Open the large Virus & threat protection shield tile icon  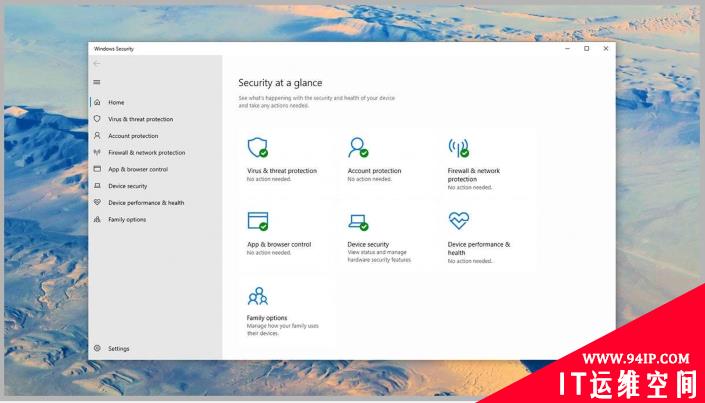pyautogui.click(x=258, y=148)
